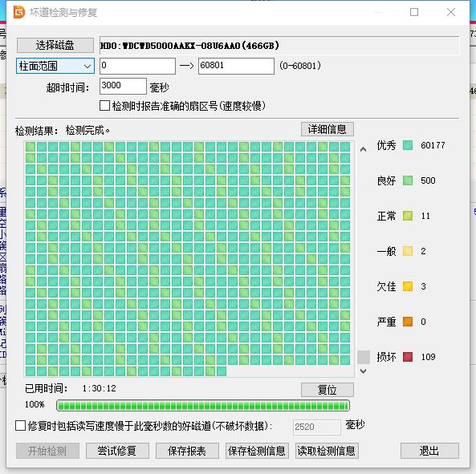This screenshot has width=476, height=474.
Task: Click the teal 优秀 (excellent) legend swatch
Action: tap(408, 145)
